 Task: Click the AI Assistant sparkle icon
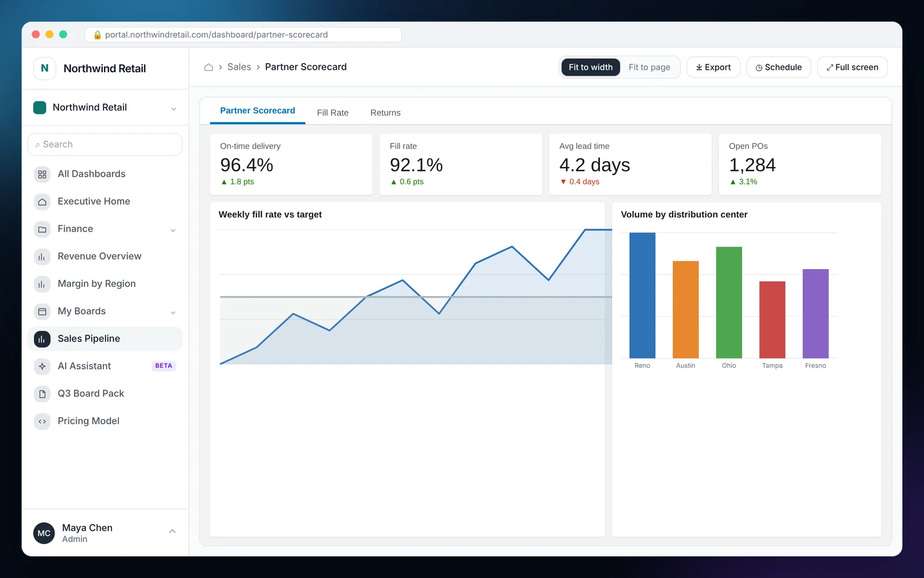coord(42,366)
